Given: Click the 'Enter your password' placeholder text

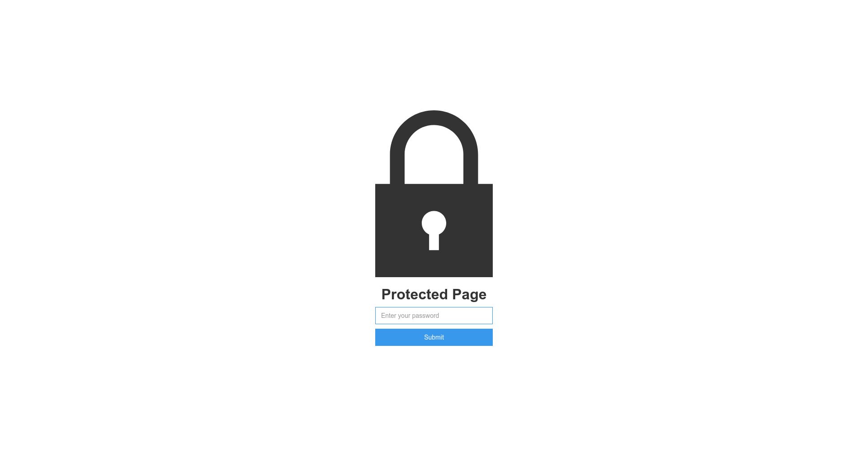Looking at the screenshot, I should click(x=410, y=316).
